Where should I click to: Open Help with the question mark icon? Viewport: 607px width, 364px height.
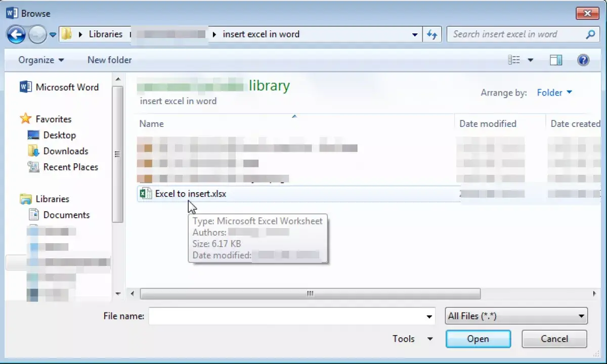[583, 60]
